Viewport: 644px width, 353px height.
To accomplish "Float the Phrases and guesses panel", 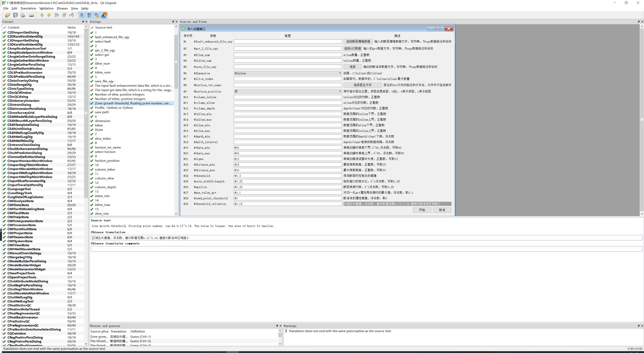I will 277,326.
